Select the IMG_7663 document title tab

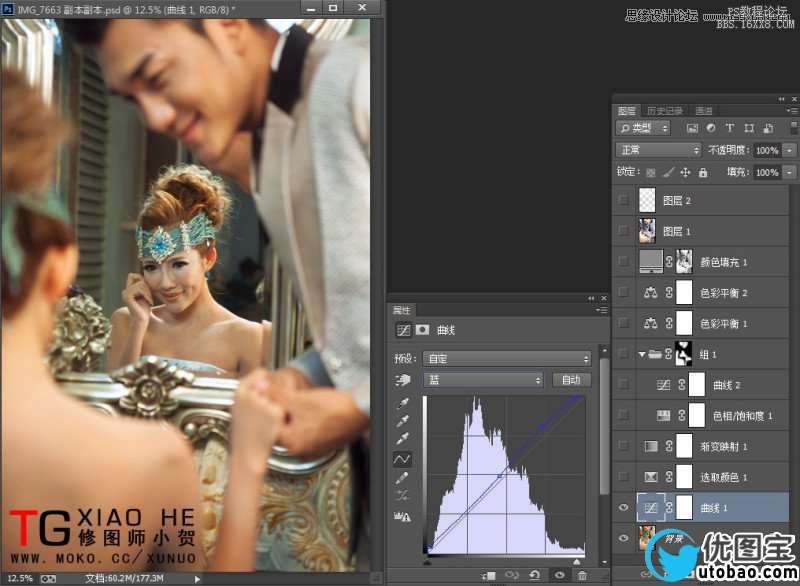point(127,9)
